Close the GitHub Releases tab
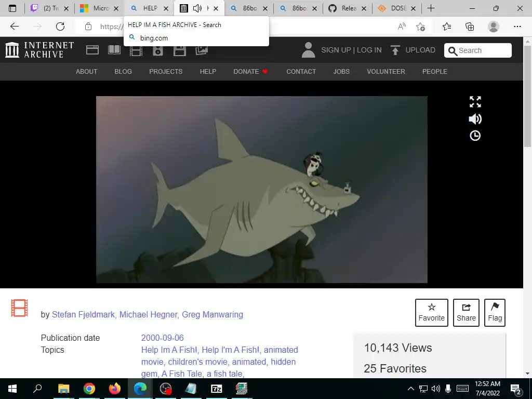 coord(364,8)
